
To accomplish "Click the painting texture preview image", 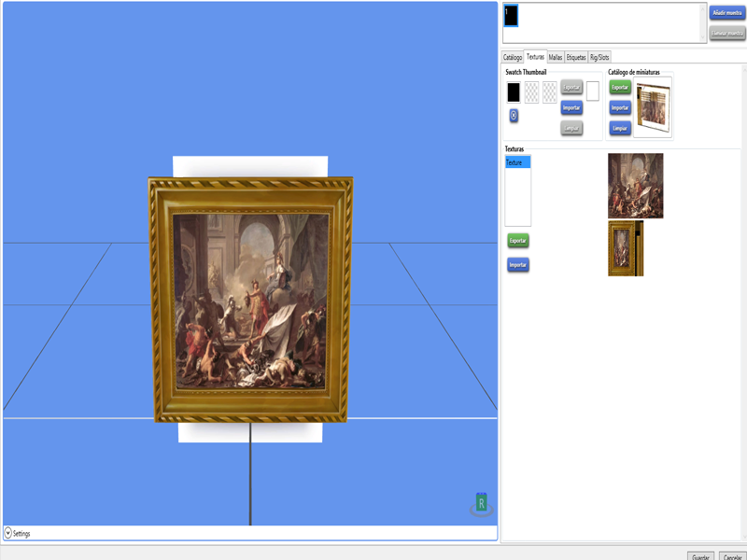I will point(636,186).
